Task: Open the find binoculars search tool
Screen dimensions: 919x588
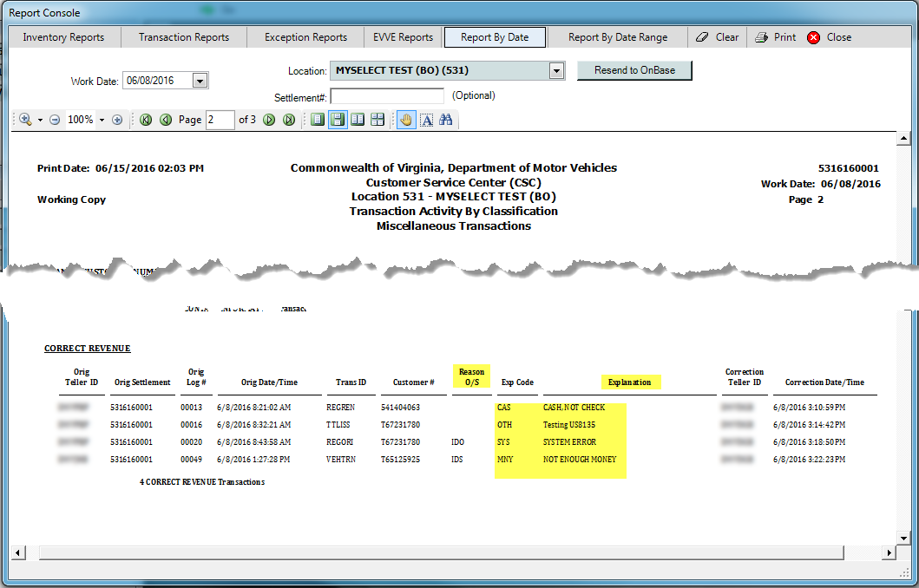Action: click(x=446, y=120)
